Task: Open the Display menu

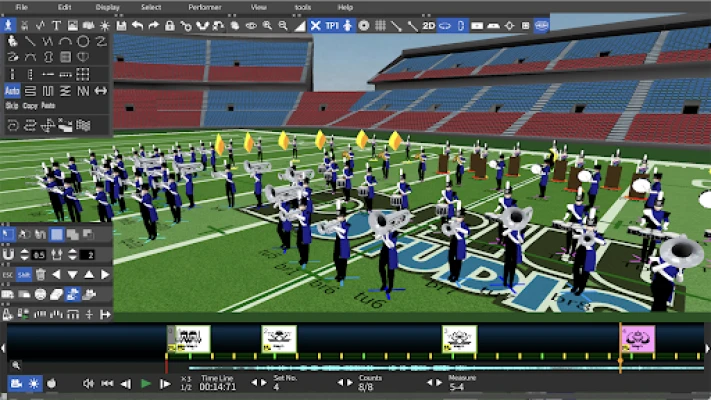Action: [108, 7]
